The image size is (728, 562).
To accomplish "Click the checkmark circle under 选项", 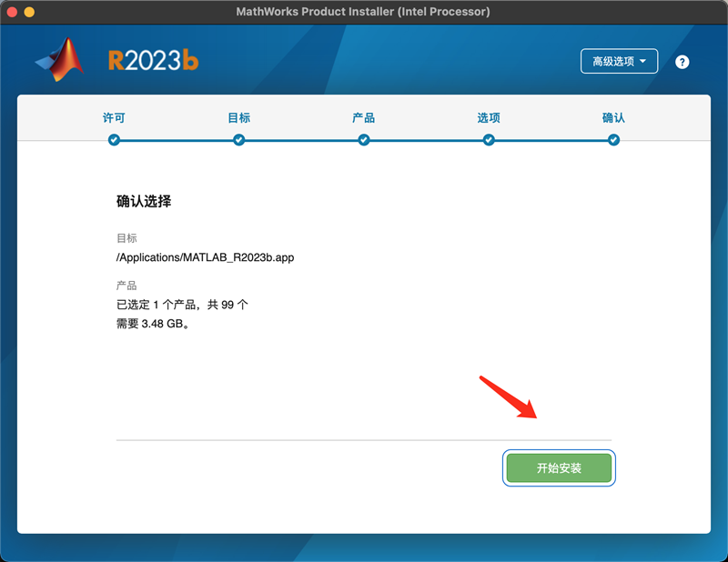I will tap(489, 140).
